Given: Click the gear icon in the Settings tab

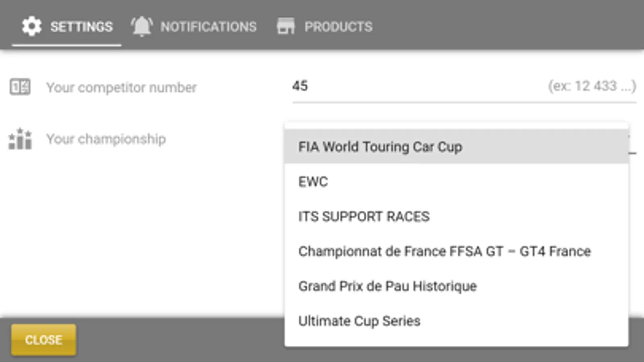Looking at the screenshot, I should pyautogui.click(x=31, y=27).
